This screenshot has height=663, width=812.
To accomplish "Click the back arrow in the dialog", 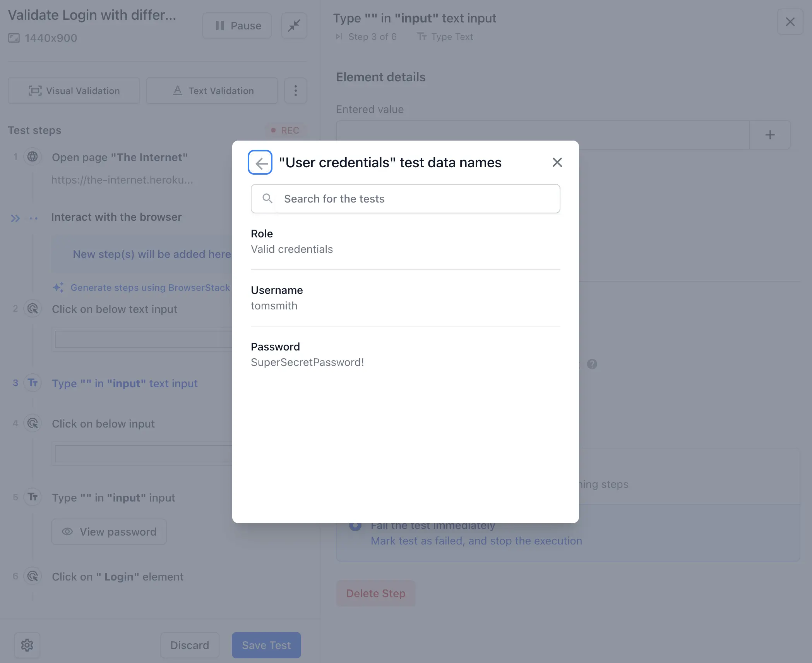I will 260,163.
